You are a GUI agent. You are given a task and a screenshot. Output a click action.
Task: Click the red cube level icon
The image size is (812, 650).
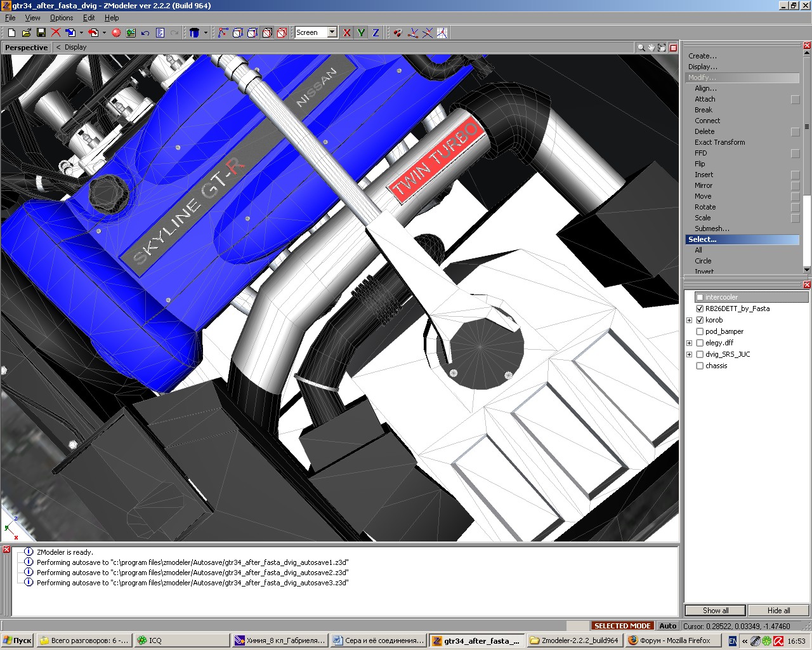click(282, 32)
